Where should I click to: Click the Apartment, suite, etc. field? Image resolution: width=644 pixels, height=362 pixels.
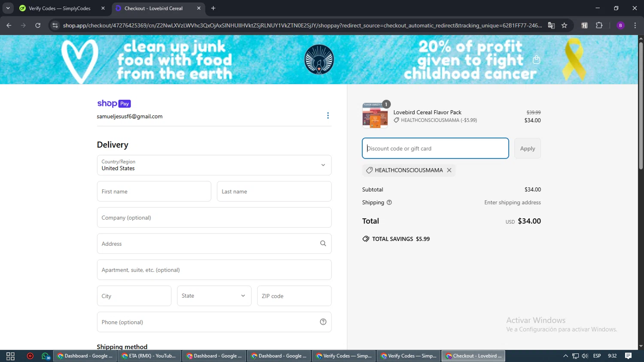[x=214, y=270]
